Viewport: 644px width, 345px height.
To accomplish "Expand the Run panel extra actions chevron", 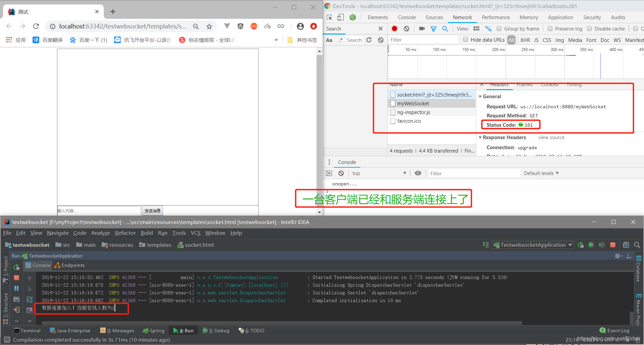I will pos(16,321).
